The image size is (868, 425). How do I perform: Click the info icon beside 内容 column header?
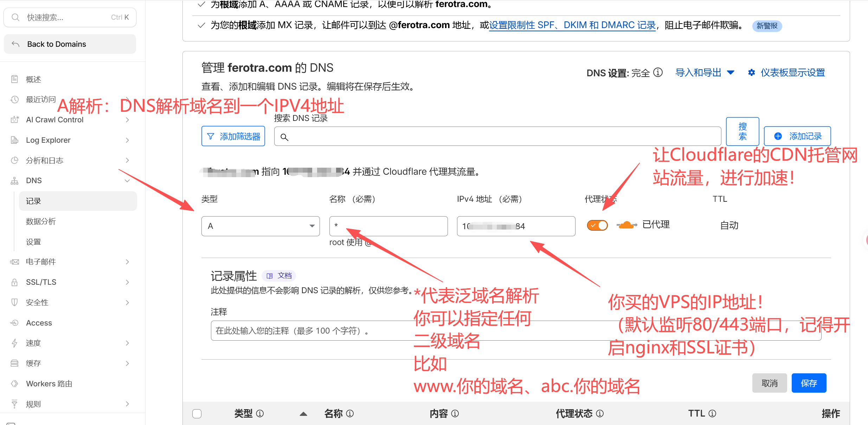[x=455, y=413]
